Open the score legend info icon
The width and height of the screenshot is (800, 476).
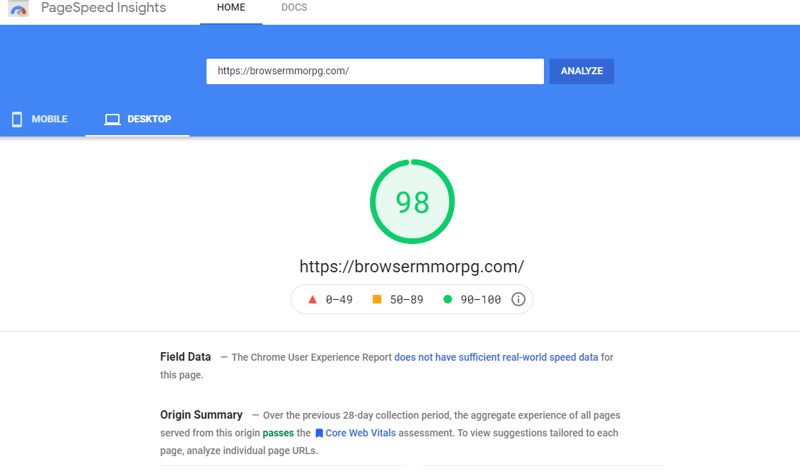(518, 299)
